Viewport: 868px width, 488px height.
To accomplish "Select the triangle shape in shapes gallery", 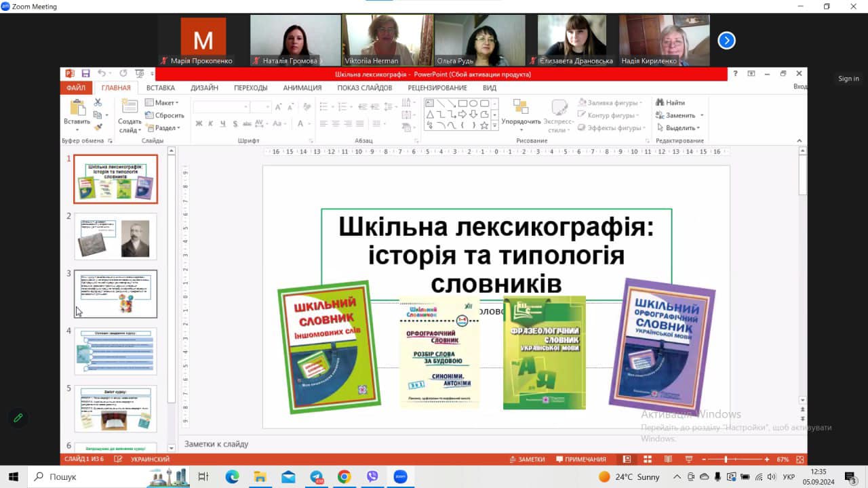I will 430,114.
